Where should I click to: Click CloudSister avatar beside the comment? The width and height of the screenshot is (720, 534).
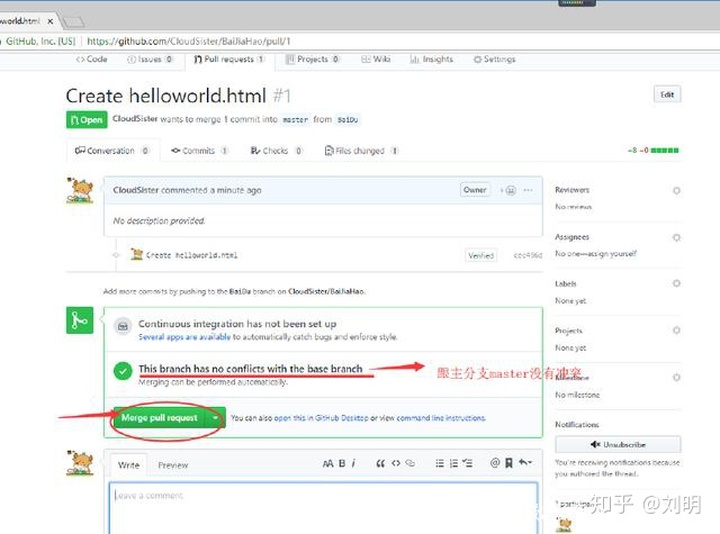tap(80, 191)
